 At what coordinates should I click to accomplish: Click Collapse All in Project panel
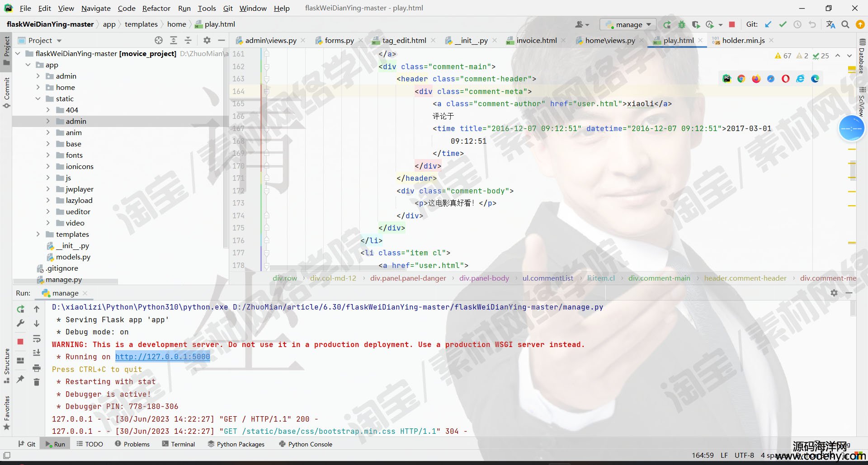click(x=188, y=40)
